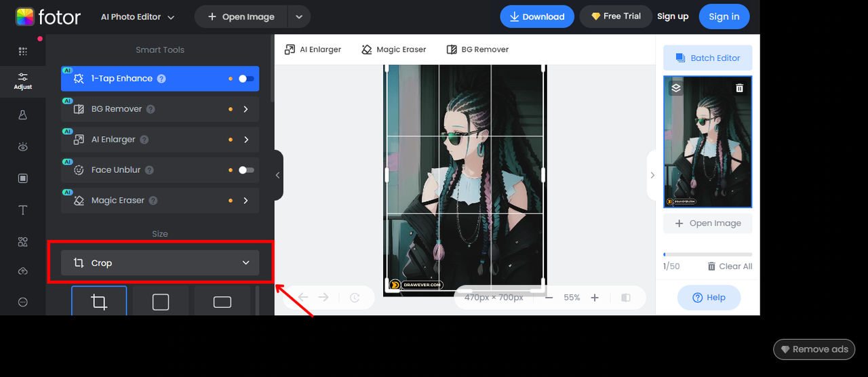Collapse the left tools panel
This screenshot has height=377, width=868.
[278, 176]
